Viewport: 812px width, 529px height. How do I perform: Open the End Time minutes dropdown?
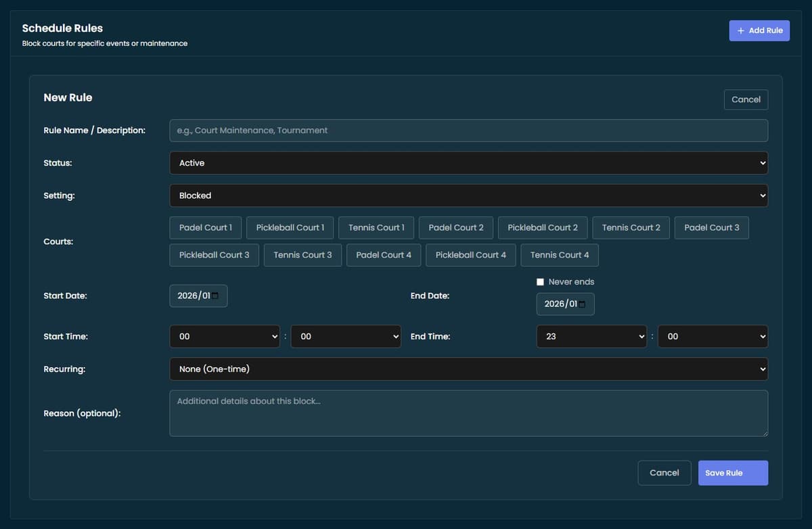click(x=713, y=337)
